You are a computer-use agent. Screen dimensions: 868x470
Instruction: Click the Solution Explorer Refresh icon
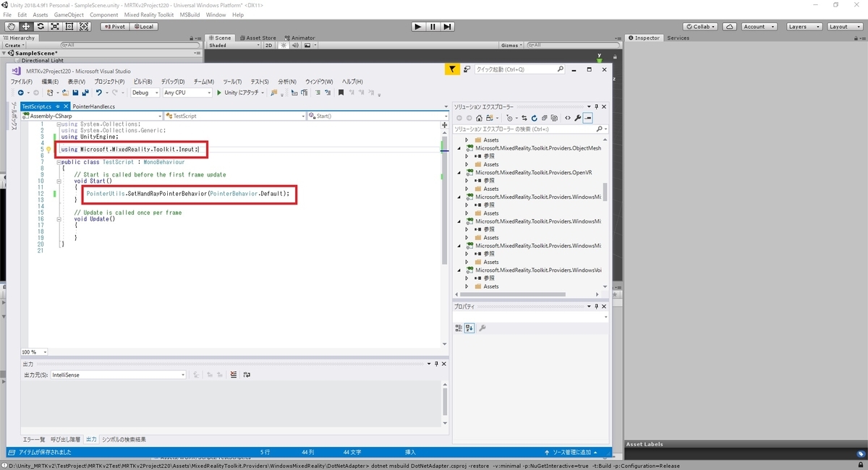coord(535,118)
